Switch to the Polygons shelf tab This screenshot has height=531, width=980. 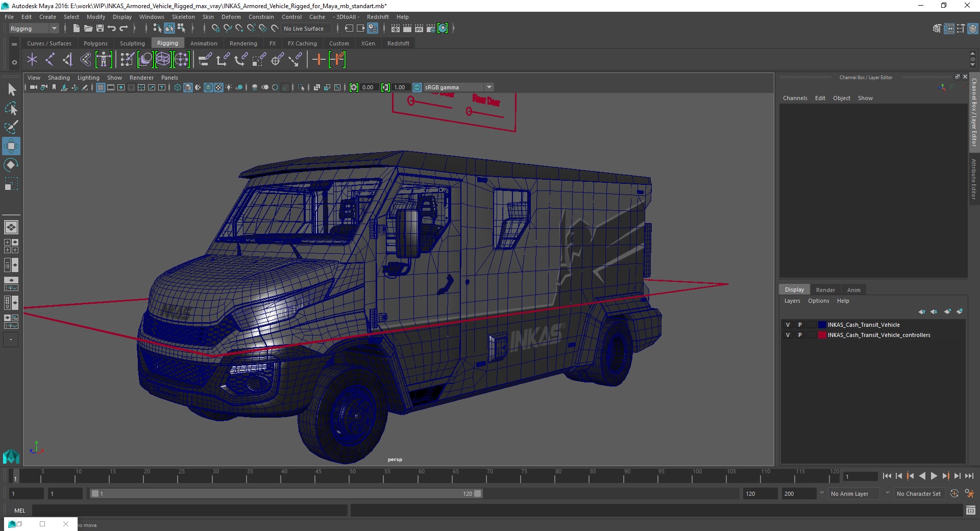95,43
